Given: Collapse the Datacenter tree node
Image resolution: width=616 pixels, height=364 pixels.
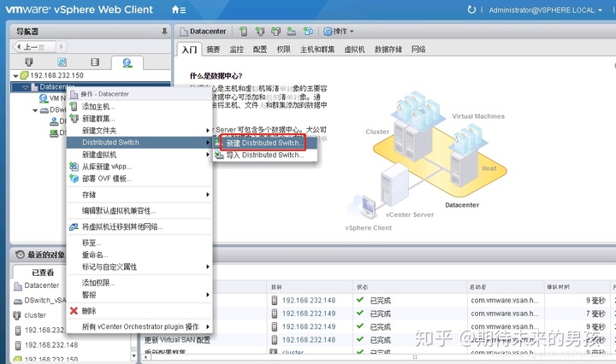Looking at the screenshot, I should [x=25, y=87].
